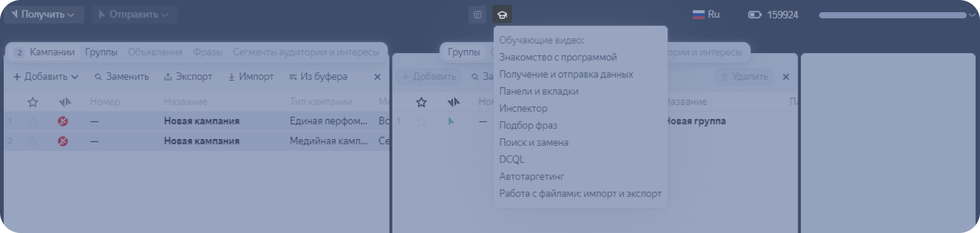Viewport: 980px width, 233px height.
Task: Sort campaigns by Тип кампании column header
Action: [321, 102]
